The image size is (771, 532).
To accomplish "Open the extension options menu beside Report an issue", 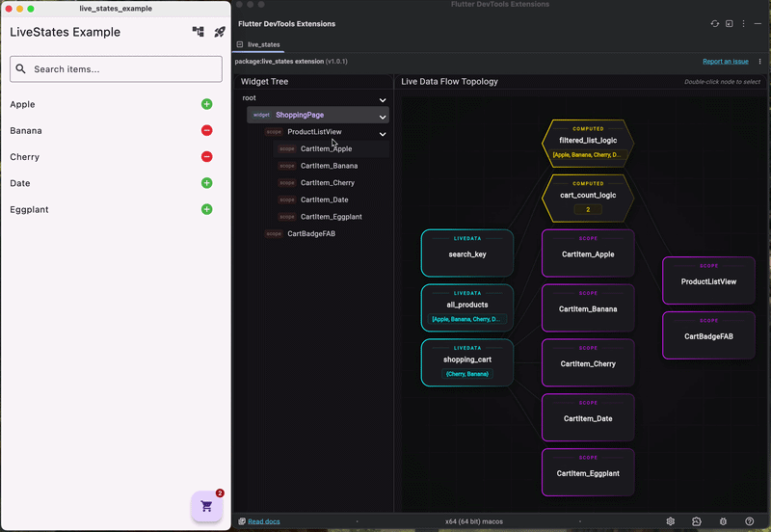I will (x=759, y=62).
